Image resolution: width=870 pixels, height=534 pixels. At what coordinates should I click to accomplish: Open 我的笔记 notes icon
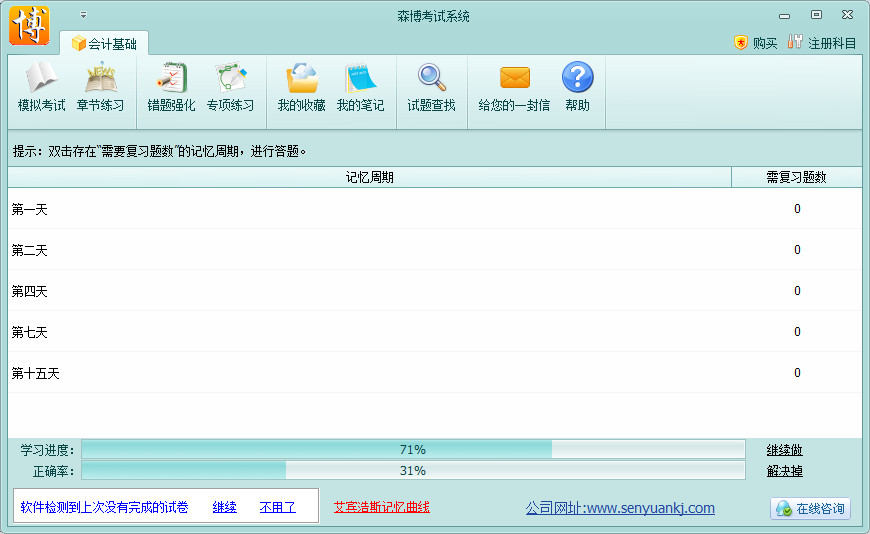point(360,88)
